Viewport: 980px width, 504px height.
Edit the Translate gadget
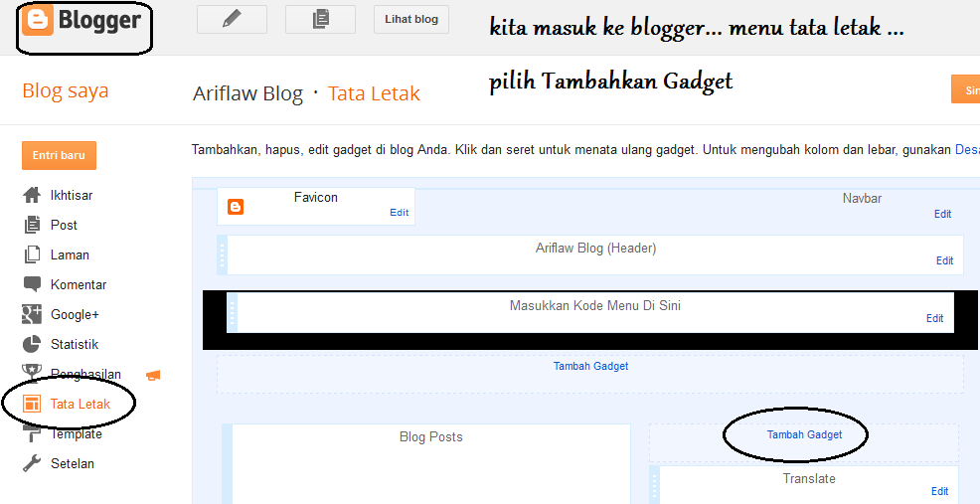(940, 491)
